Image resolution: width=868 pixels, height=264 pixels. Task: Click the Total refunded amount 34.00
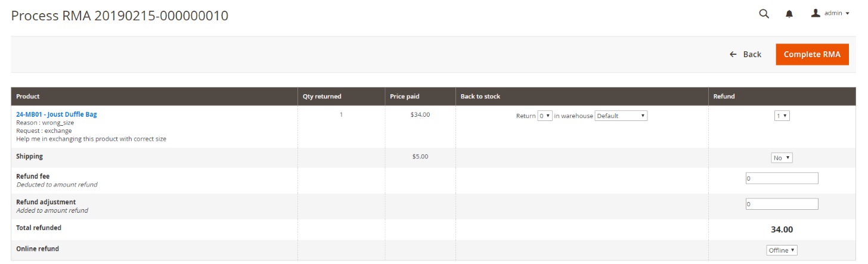pyautogui.click(x=782, y=229)
